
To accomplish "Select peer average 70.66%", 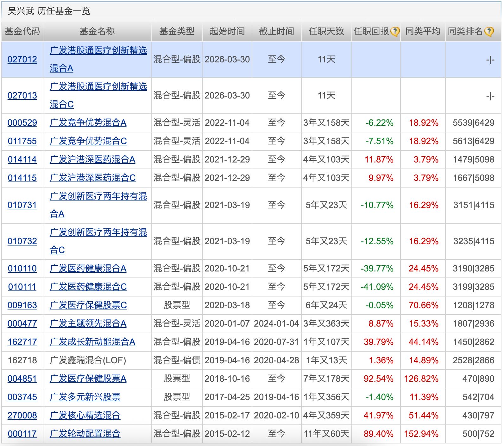I will click(x=424, y=305).
